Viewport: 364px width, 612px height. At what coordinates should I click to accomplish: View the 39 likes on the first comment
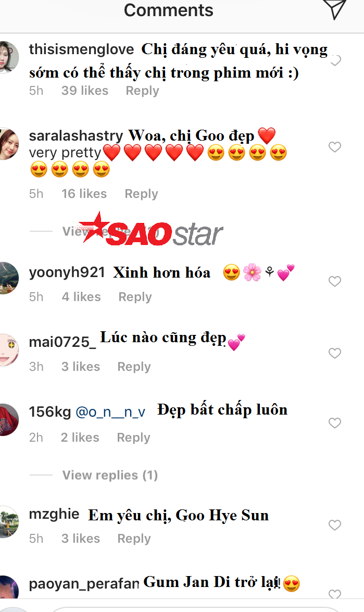pyautogui.click(x=85, y=91)
